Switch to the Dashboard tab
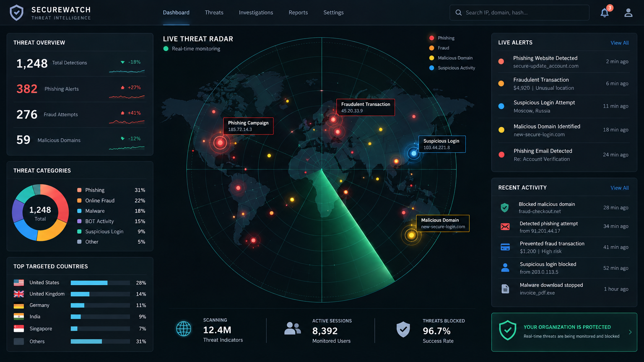 pyautogui.click(x=176, y=13)
